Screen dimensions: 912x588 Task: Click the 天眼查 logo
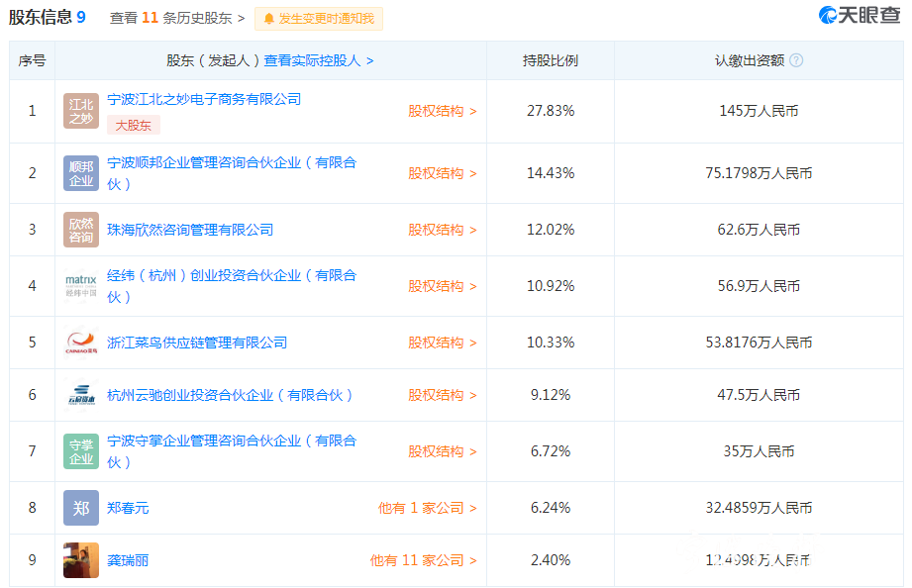[x=860, y=16]
